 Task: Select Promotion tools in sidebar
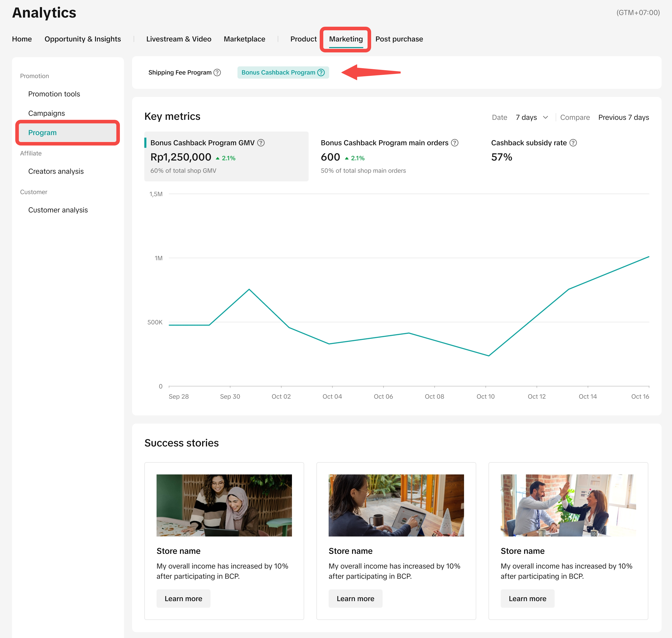point(54,94)
